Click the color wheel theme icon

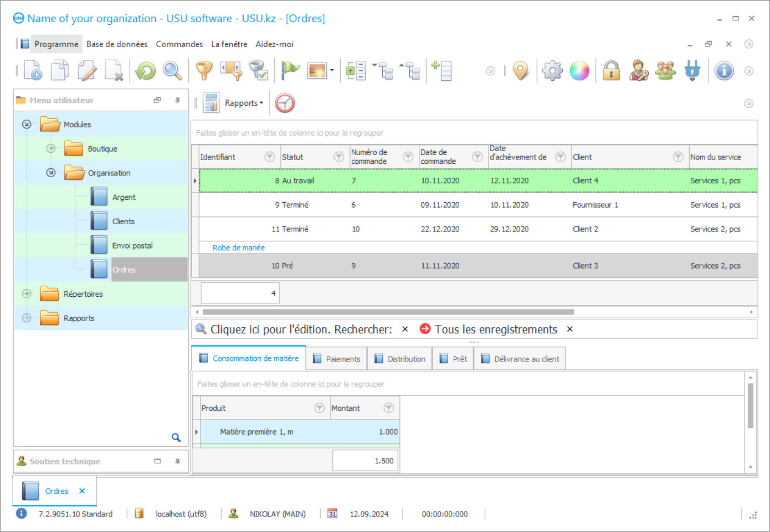tap(579, 71)
